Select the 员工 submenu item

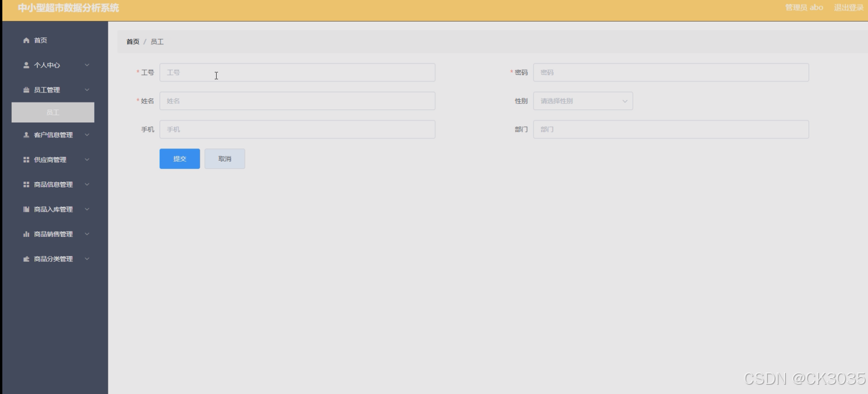[x=53, y=112]
